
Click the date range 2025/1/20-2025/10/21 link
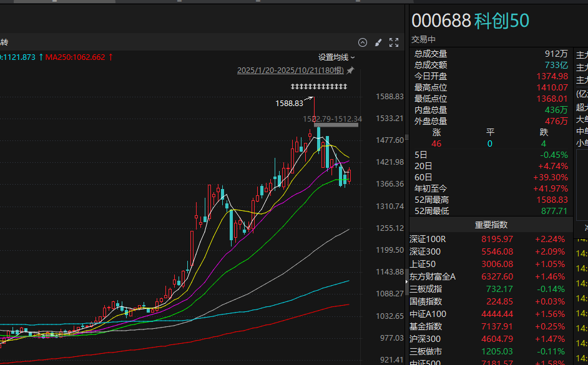pos(290,71)
